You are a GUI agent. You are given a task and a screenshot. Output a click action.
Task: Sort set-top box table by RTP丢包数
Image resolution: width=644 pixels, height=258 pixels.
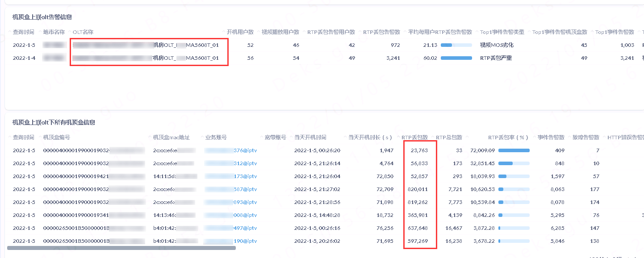414,137
